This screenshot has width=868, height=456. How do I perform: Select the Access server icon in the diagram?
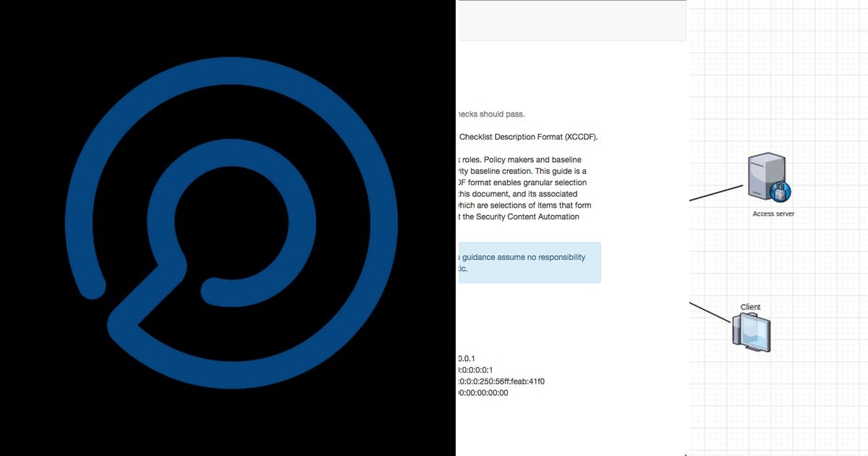(767, 177)
